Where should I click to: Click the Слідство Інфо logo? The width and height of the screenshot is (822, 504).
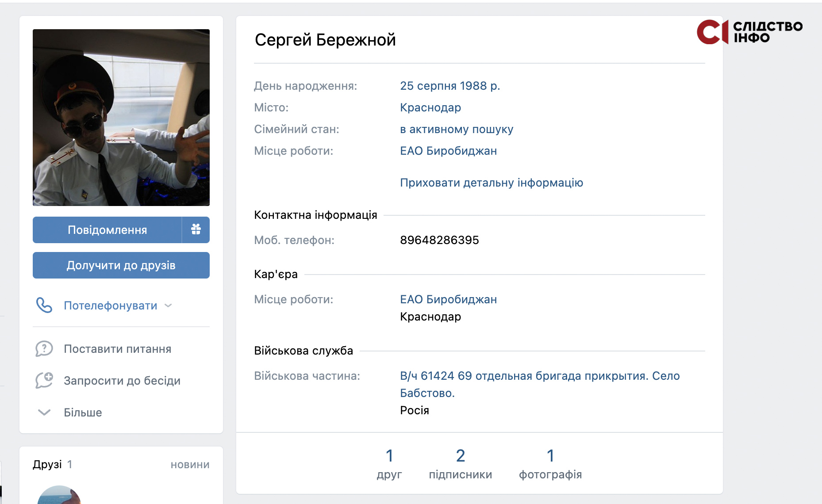point(749,32)
